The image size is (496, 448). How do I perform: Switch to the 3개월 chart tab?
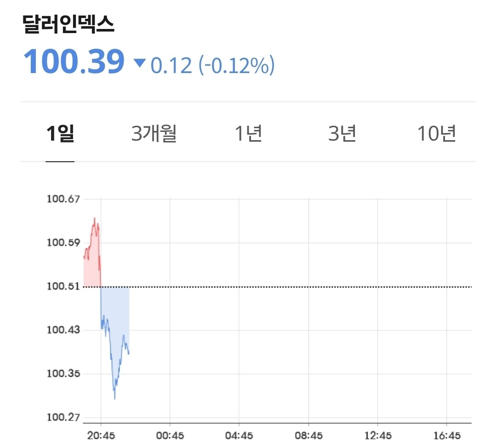[x=154, y=134]
